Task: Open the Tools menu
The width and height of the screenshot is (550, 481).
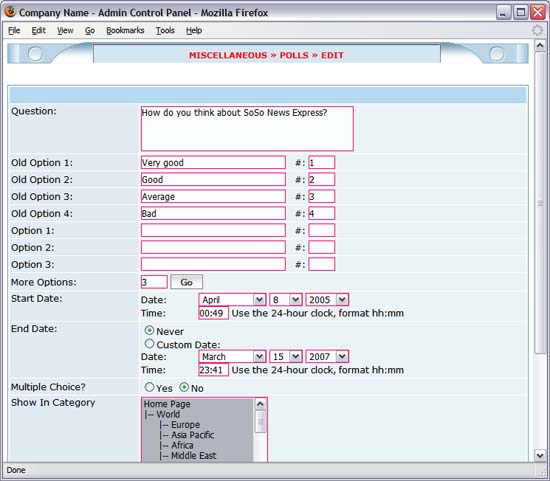Action: pos(165,31)
